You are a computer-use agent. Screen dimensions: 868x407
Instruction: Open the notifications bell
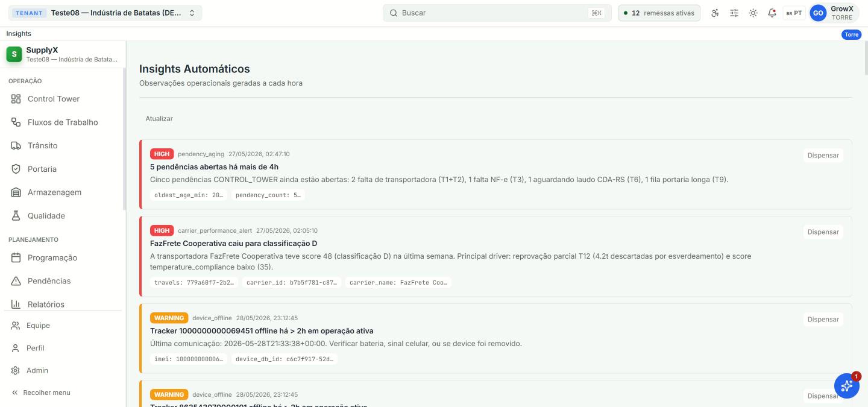click(772, 13)
